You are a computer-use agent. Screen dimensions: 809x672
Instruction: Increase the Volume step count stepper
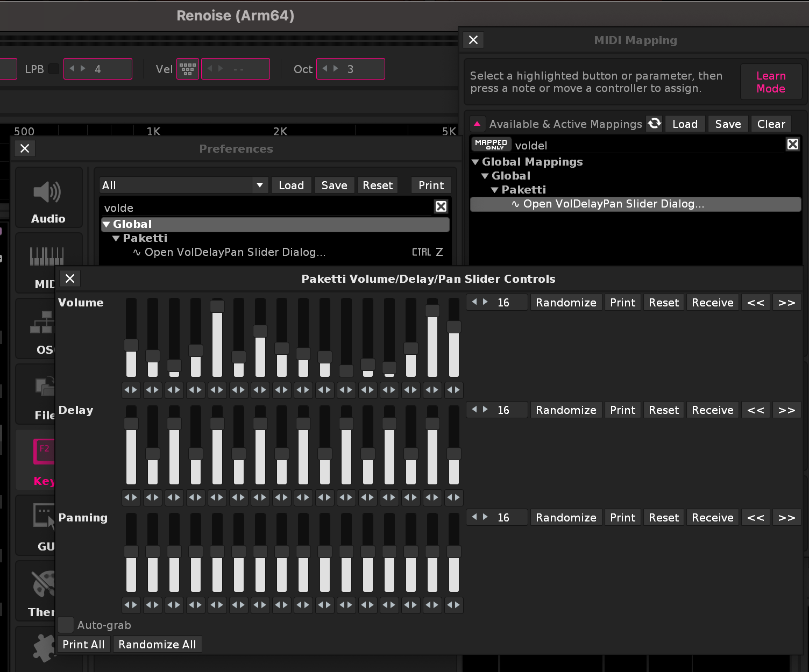coord(486,302)
